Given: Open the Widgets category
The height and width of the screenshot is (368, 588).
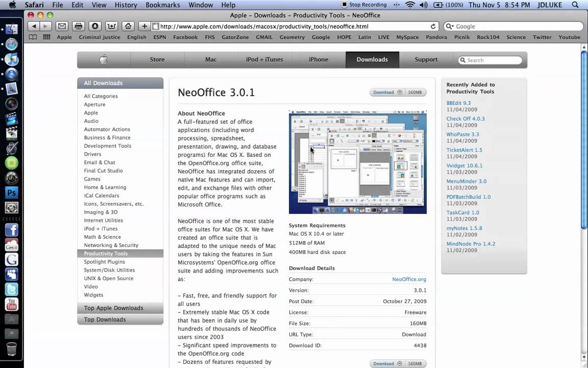Looking at the screenshot, I should tap(93, 295).
